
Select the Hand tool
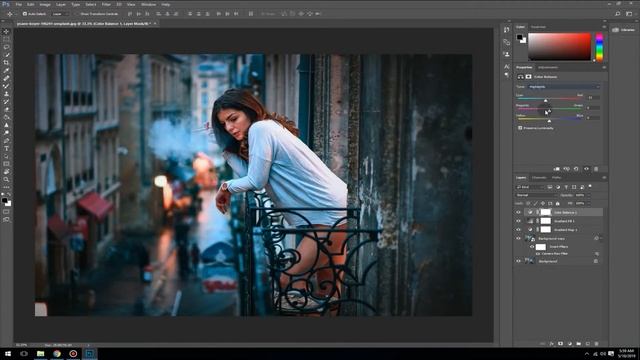(x=6, y=172)
